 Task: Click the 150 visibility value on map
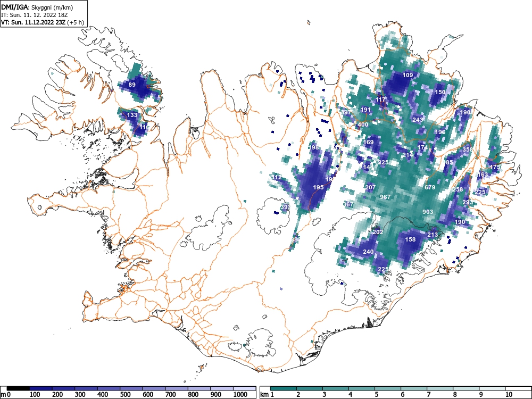440,92
